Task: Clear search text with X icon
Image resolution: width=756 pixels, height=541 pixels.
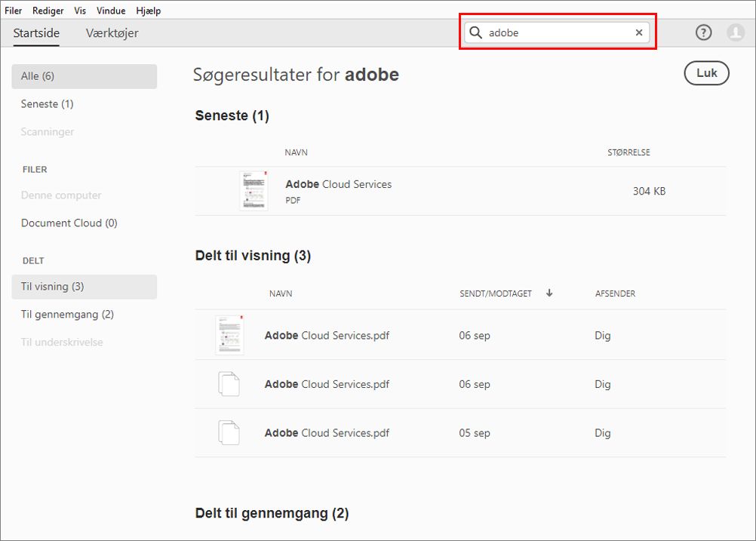Action: point(639,32)
